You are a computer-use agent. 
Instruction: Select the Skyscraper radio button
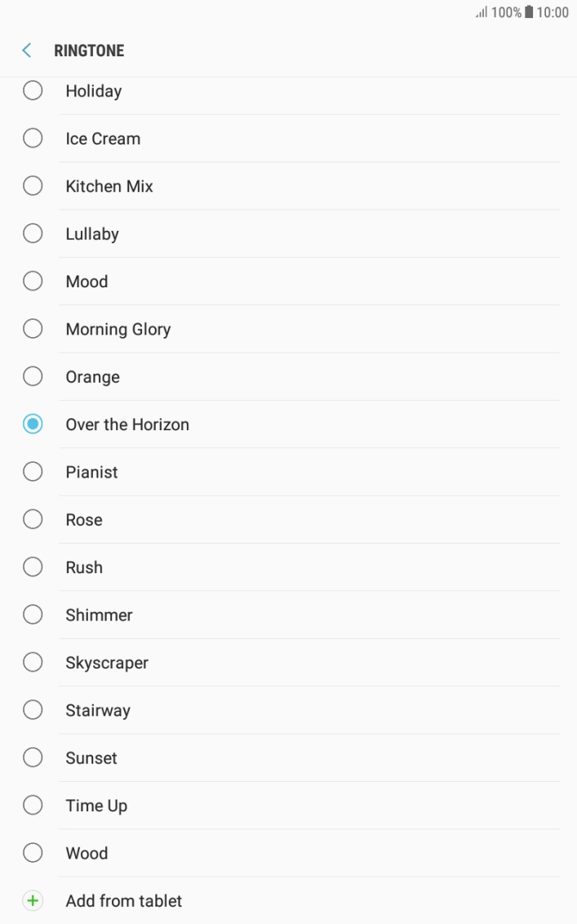click(33, 663)
